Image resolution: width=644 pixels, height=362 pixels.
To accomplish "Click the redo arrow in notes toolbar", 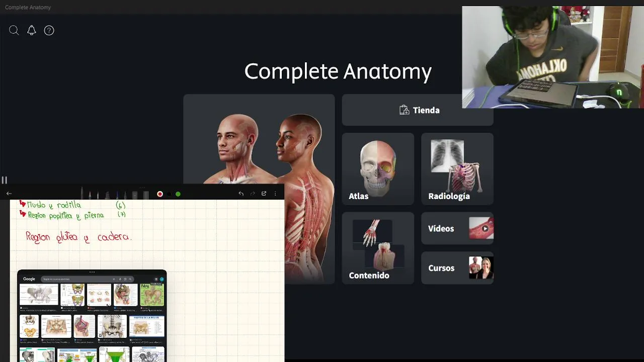I will [253, 194].
